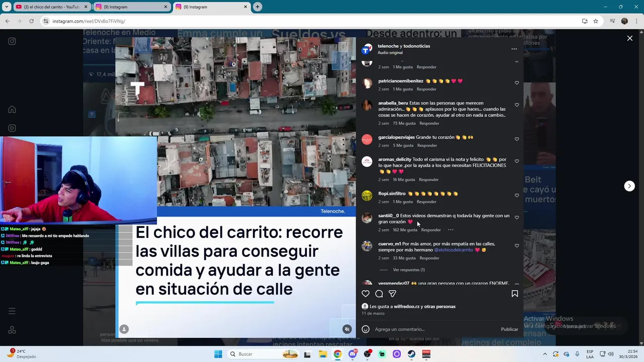Close the YouTube tab
Screen dimensions: 644x362
(86, 7)
